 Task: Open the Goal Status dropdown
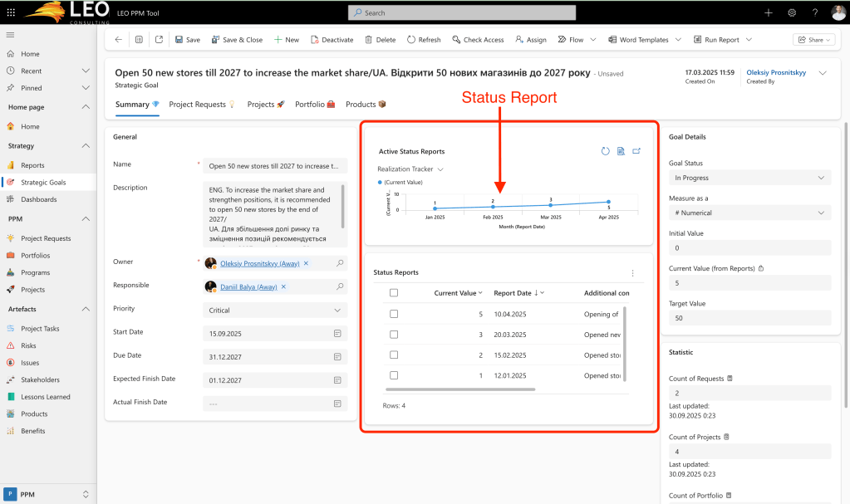748,178
